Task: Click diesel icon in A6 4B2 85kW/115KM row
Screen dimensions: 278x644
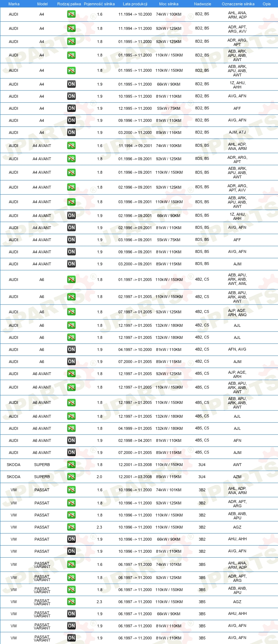Action: [x=71, y=362]
